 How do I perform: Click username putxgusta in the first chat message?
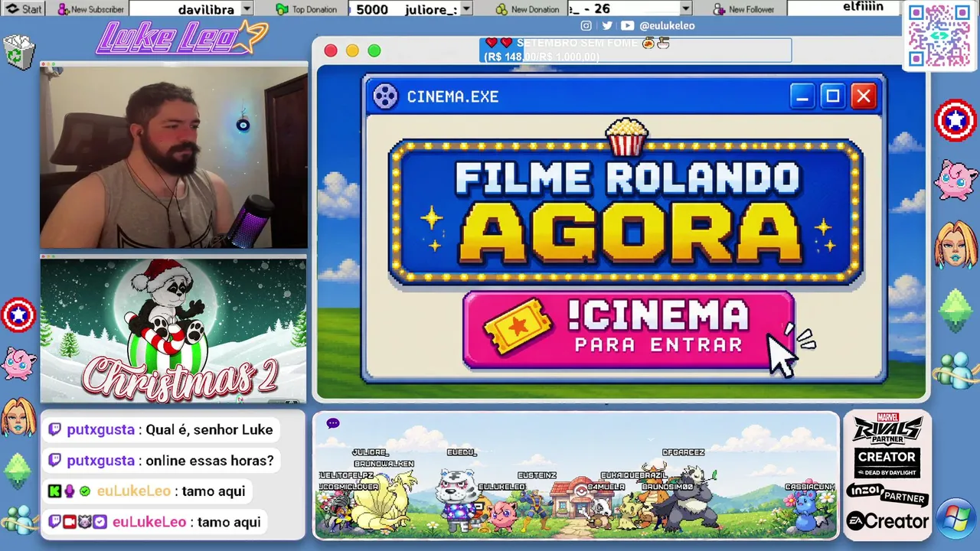(x=100, y=429)
